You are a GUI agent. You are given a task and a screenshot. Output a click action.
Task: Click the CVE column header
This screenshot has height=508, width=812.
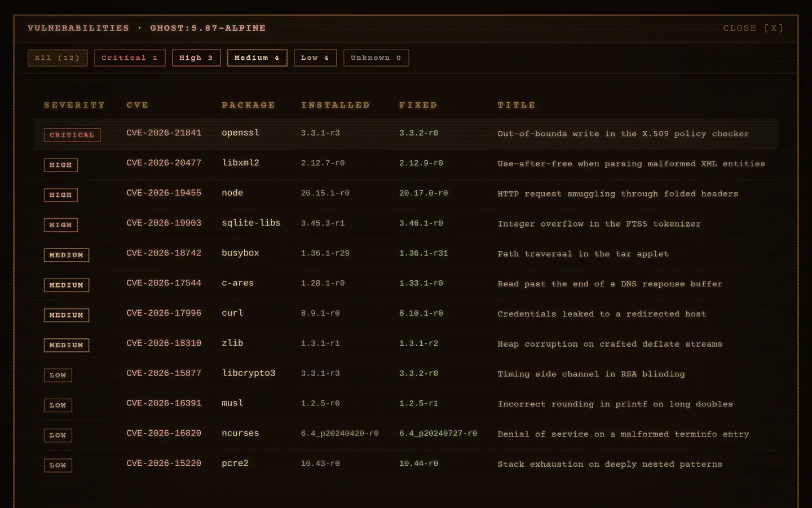(x=138, y=105)
